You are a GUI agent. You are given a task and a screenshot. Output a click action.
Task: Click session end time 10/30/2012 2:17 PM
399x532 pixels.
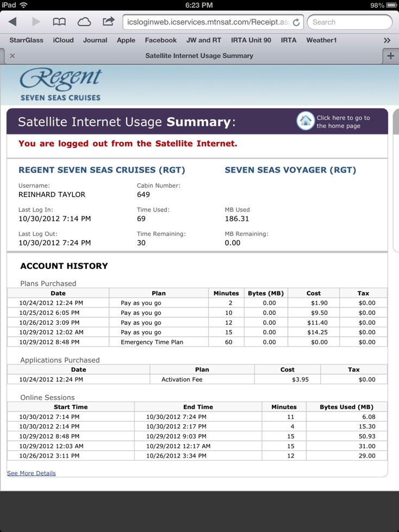(176, 426)
